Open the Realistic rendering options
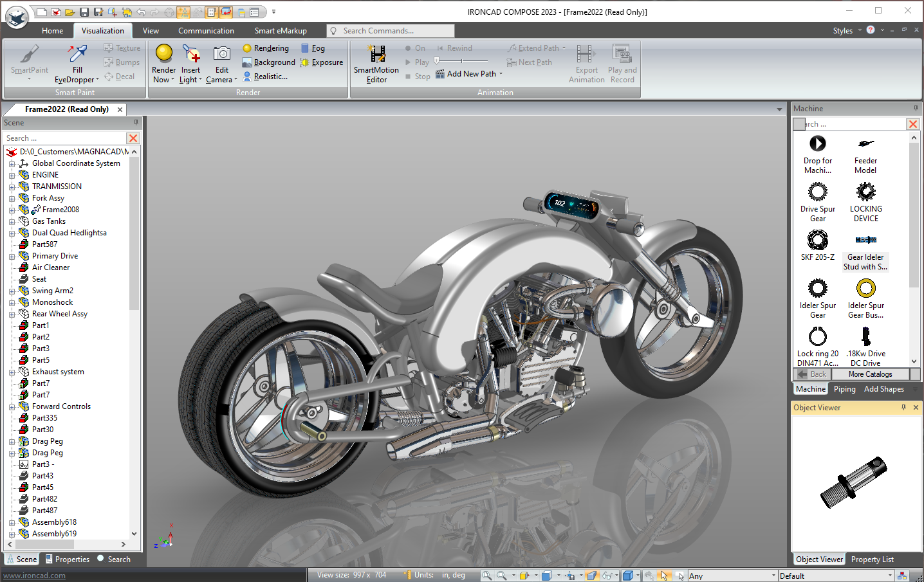Viewport: 924px width, 582px height. coord(265,77)
